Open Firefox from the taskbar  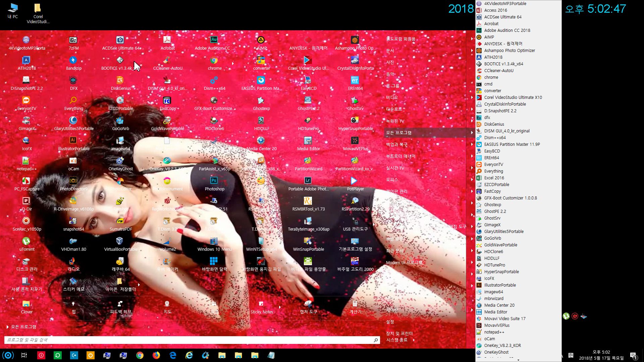(x=156, y=355)
